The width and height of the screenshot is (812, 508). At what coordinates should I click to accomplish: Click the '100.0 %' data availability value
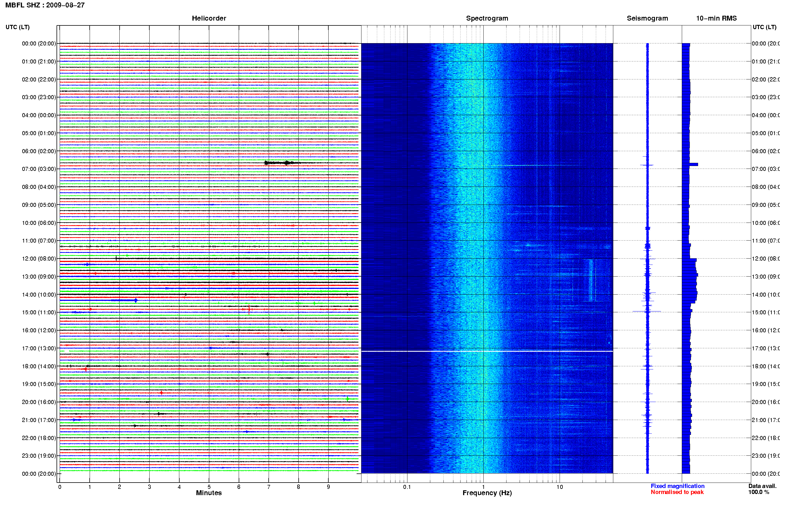coord(758,492)
